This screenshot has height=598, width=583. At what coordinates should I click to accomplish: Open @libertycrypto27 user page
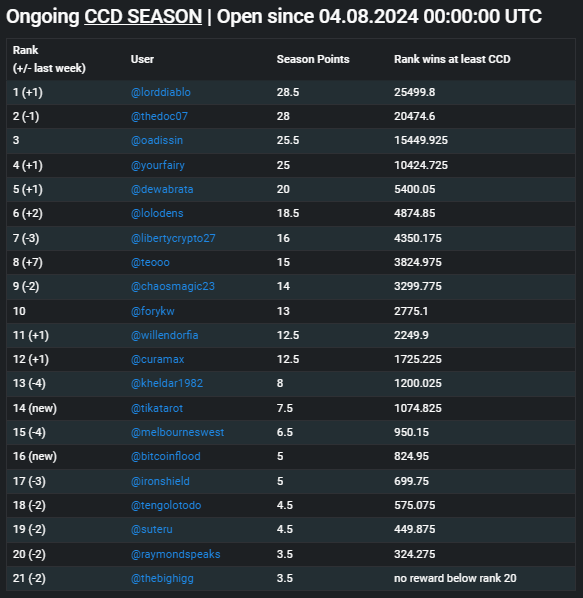173,238
